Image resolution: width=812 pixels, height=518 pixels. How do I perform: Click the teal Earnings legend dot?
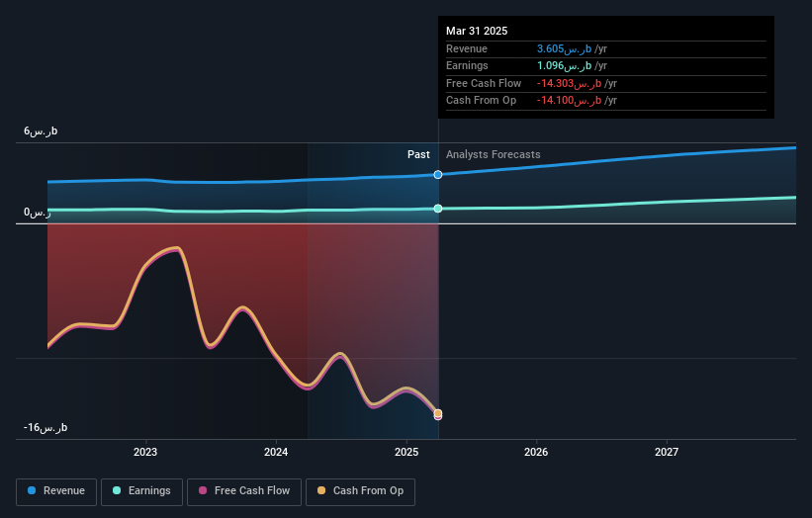pos(117,490)
